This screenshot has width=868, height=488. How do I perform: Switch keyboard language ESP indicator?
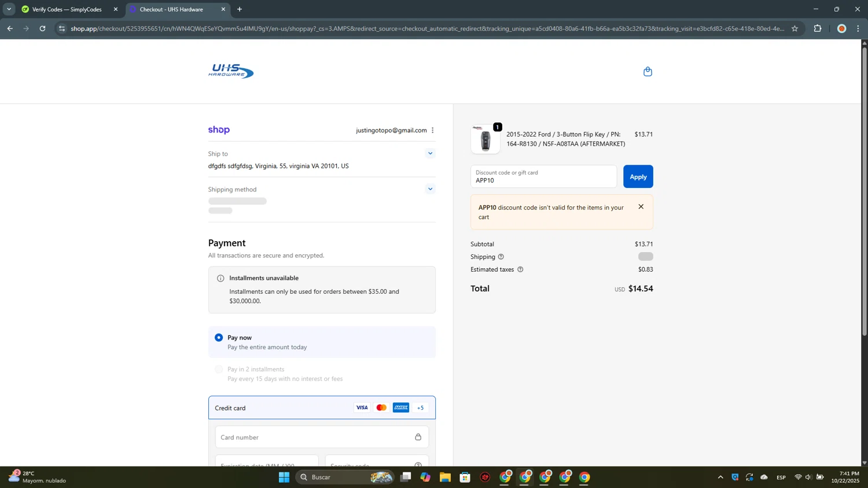point(781,477)
